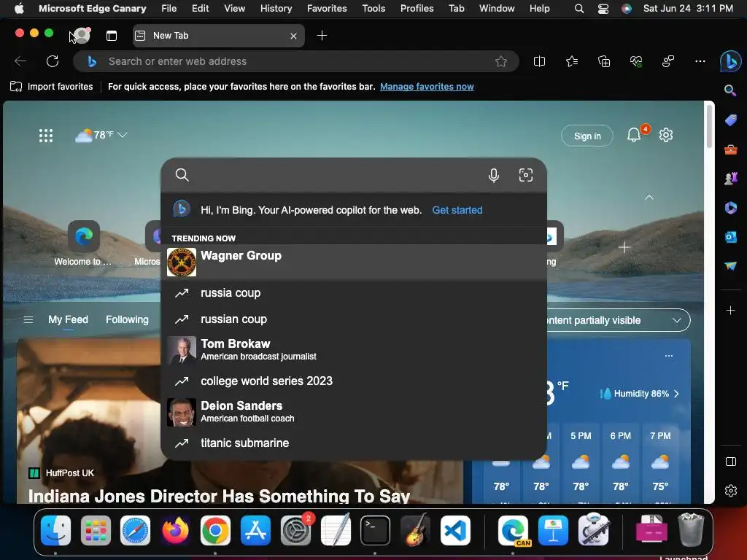This screenshot has width=747, height=560.
Task: Open the sidebar Tools briefcase icon
Action: coord(730,150)
